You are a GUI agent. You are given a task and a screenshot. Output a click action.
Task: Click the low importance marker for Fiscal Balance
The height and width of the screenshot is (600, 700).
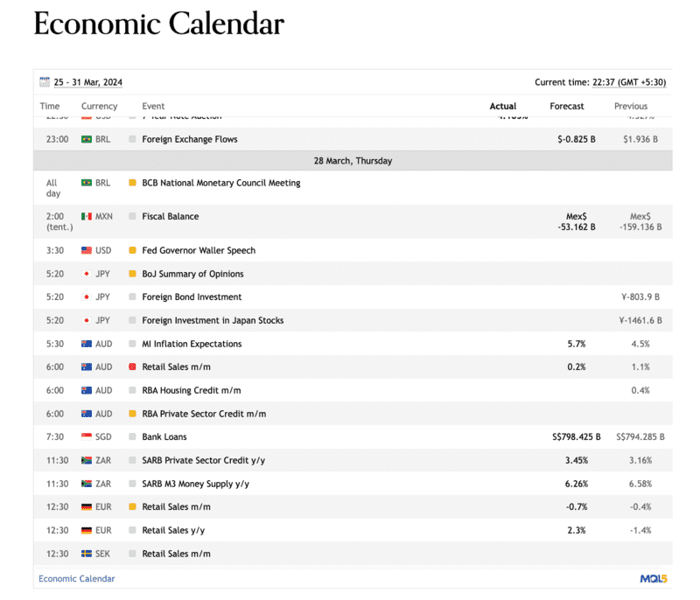tap(132, 216)
